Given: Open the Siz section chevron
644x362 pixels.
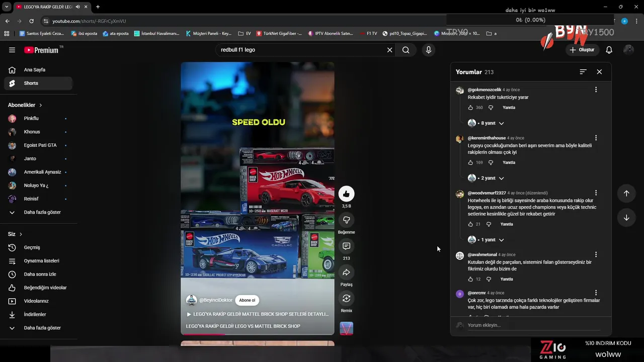Looking at the screenshot, I should click(x=21, y=234).
